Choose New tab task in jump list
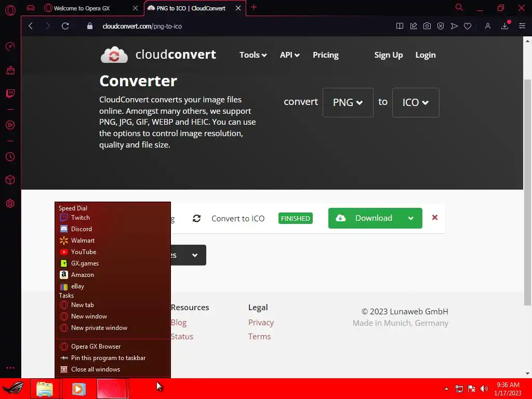 [113, 305]
